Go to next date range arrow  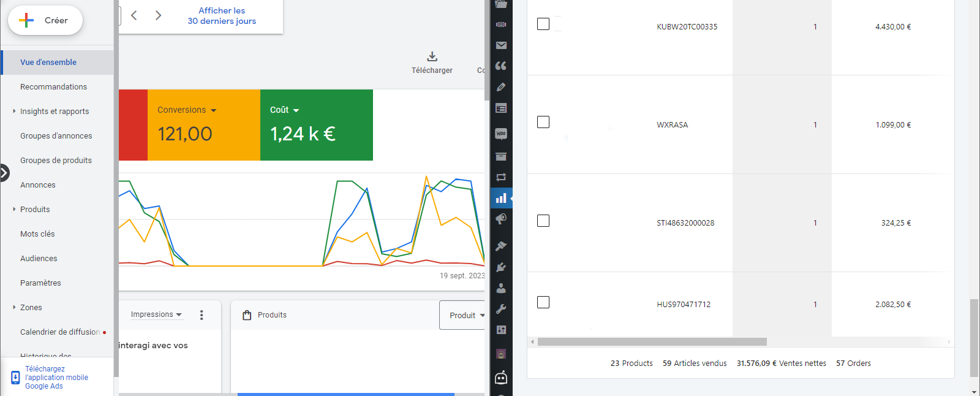[x=158, y=15]
